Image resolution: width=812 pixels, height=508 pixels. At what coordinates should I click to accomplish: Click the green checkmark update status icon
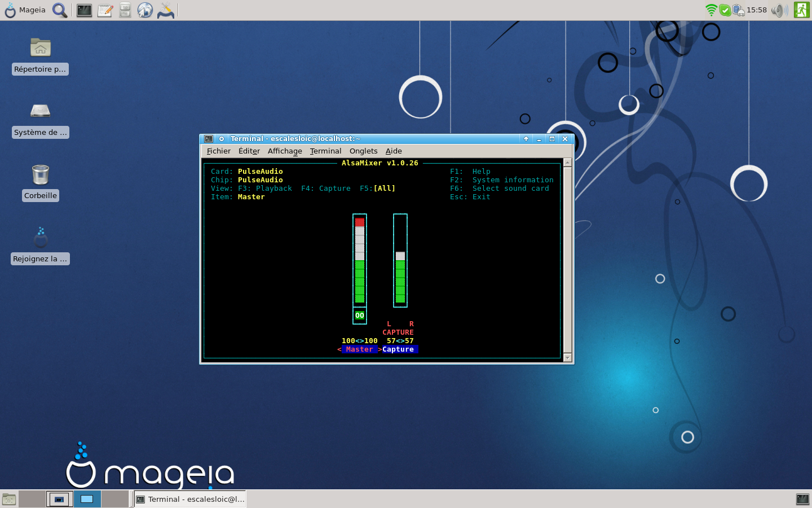click(x=725, y=10)
